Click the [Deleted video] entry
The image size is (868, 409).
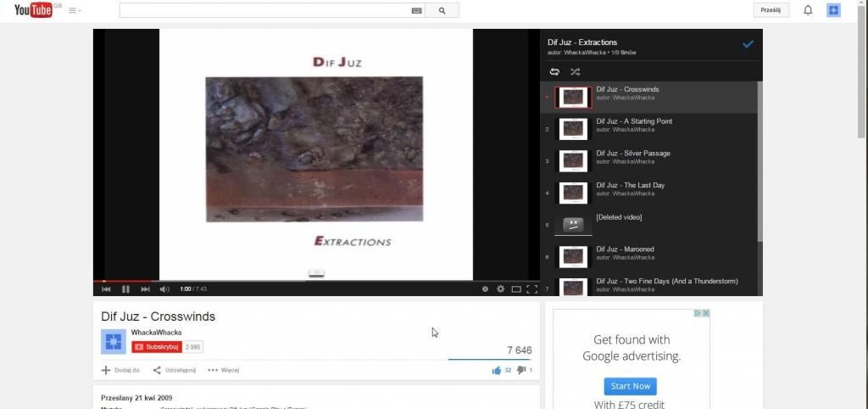tap(648, 225)
